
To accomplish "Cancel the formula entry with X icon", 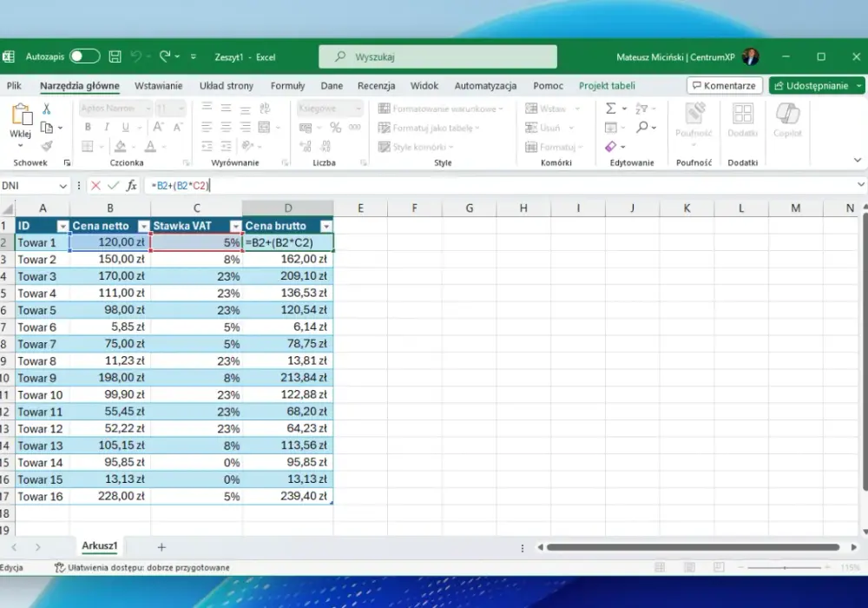I will pyautogui.click(x=95, y=186).
